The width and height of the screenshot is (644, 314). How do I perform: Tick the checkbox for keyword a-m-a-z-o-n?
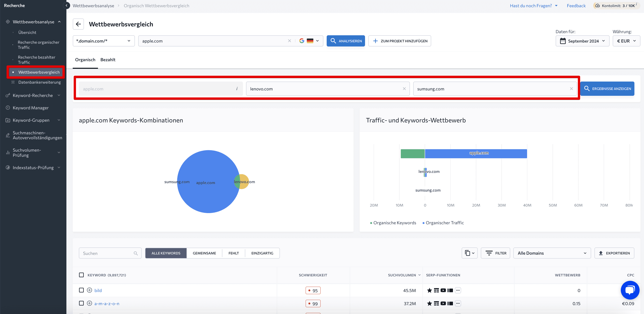click(81, 303)
